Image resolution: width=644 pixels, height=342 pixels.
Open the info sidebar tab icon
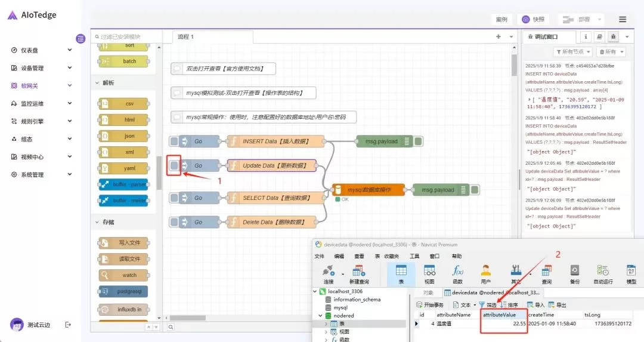point(586,37)
